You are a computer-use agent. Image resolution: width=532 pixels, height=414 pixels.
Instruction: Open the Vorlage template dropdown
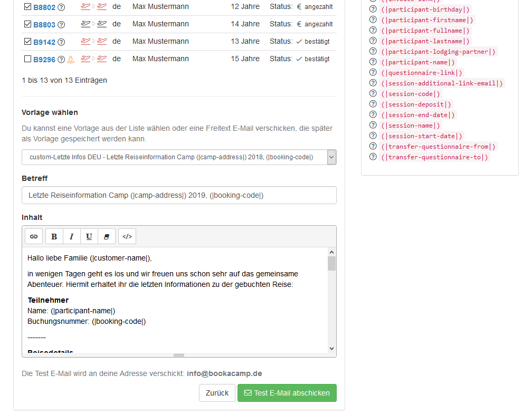coord(179,157)
